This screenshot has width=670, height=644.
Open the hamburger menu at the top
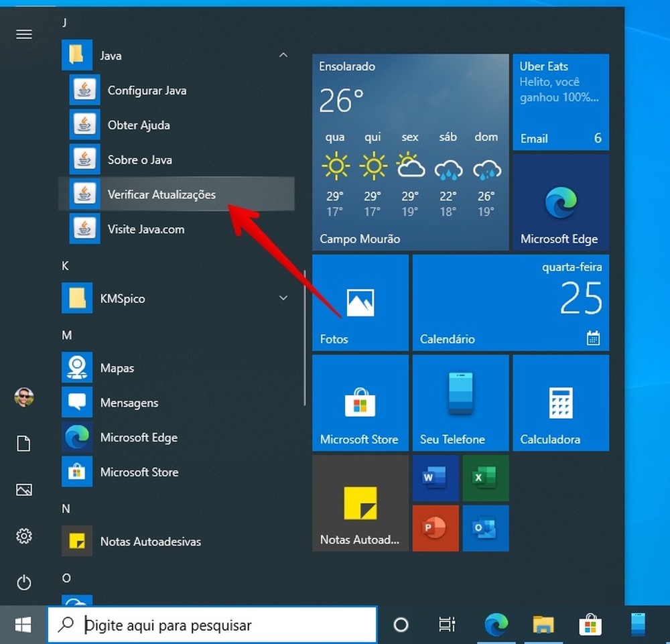pos(23,34)
